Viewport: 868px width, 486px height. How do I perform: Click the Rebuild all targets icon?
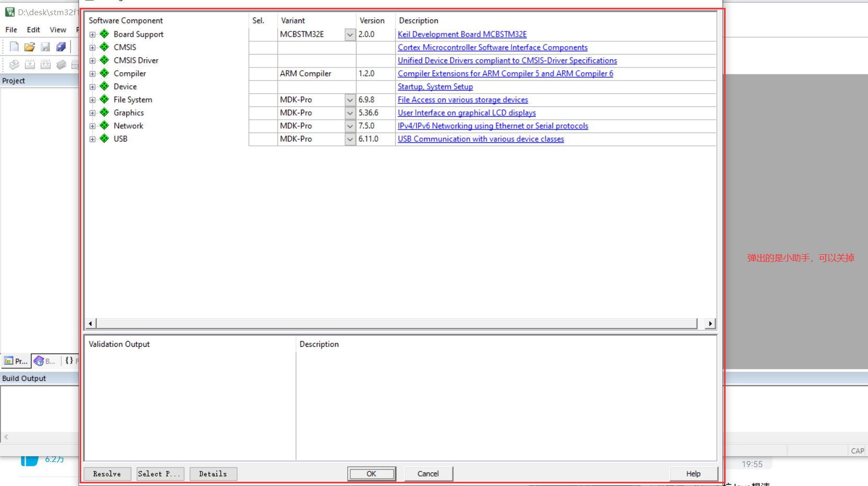(46, 64)
